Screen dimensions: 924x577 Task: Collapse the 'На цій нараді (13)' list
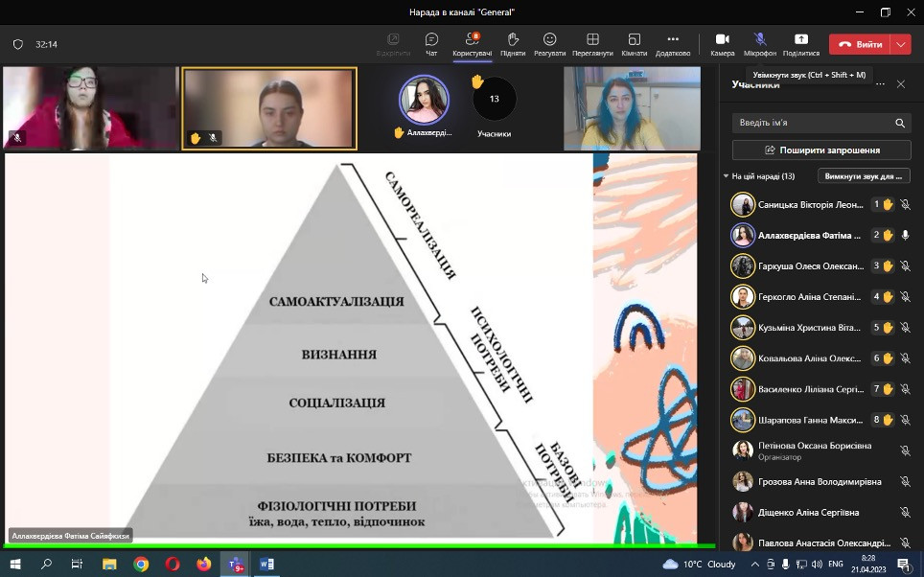(x=727, y=176)
